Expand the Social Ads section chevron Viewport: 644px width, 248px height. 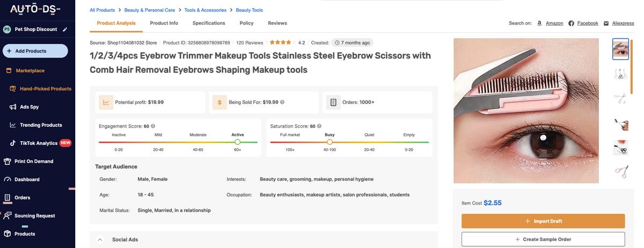click(100, 239)
